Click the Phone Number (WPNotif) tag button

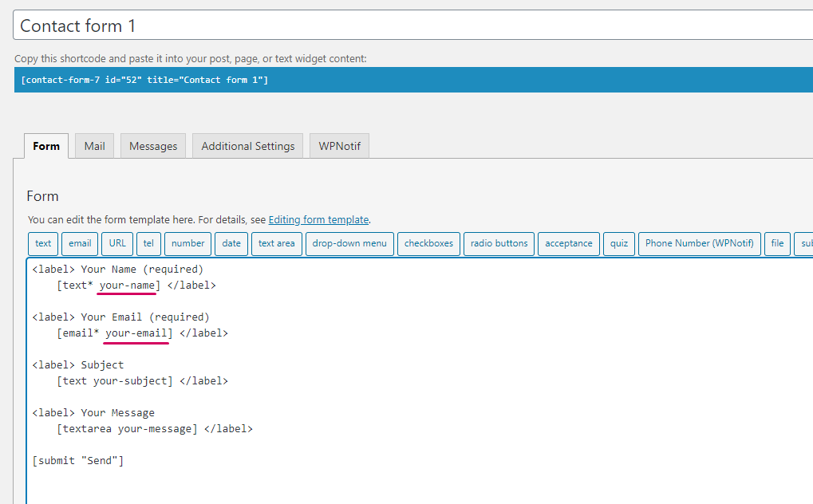(699, 243)
